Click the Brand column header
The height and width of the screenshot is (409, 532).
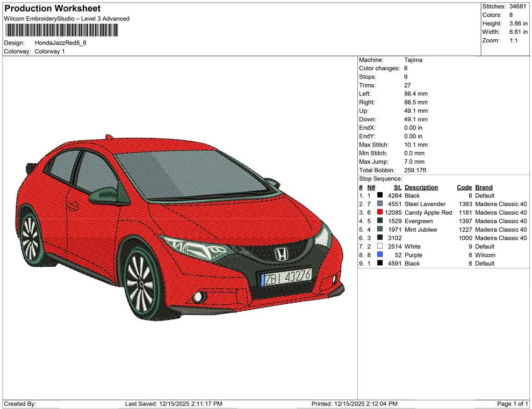click(x=483, y=187)
